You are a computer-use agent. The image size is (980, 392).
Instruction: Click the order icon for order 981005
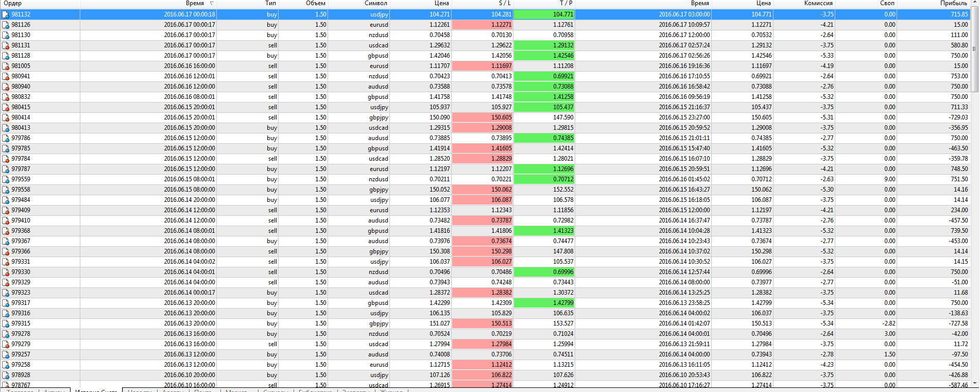pyautogui.click(x=6, y=66)
